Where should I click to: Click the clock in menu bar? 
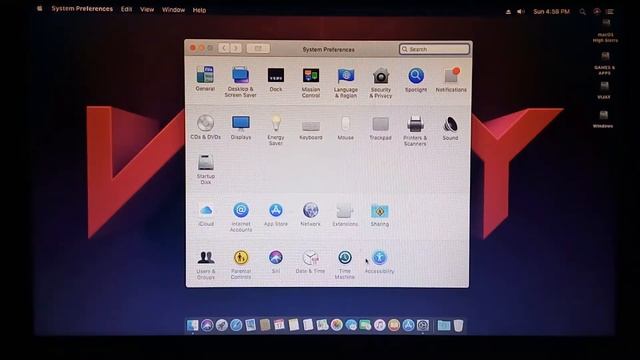pyautogui.click(x=551, y=11)
